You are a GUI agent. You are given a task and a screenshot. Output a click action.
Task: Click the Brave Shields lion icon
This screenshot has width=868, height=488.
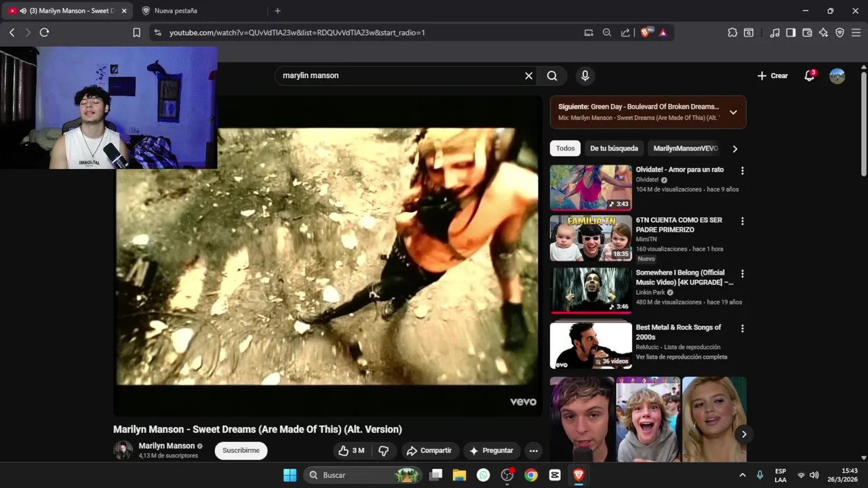tap(645, 32)
